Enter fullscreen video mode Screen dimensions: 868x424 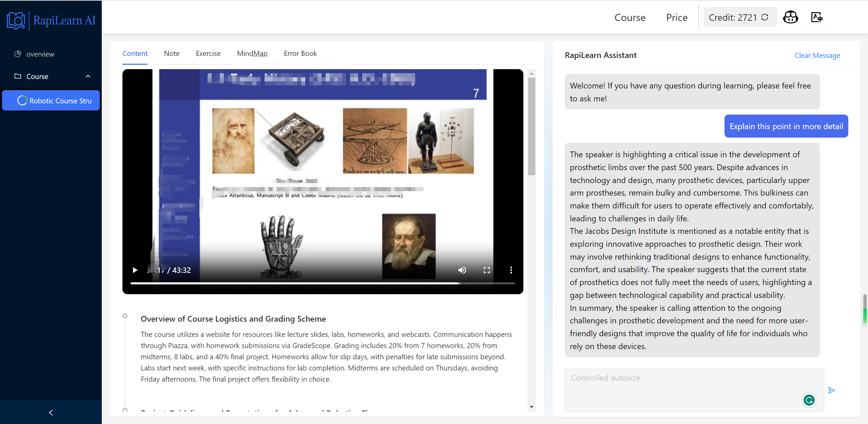pos(486,270)
